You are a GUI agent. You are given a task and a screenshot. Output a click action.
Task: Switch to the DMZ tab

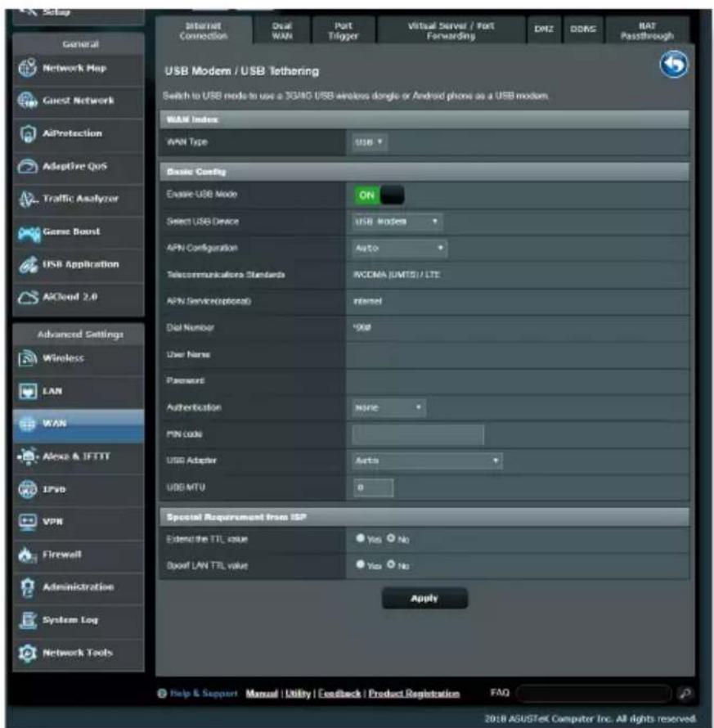(x=544, y=29)
